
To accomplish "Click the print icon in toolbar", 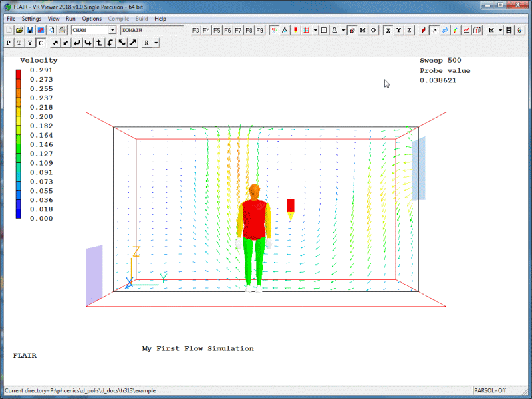I will click(x=62, y=30).
